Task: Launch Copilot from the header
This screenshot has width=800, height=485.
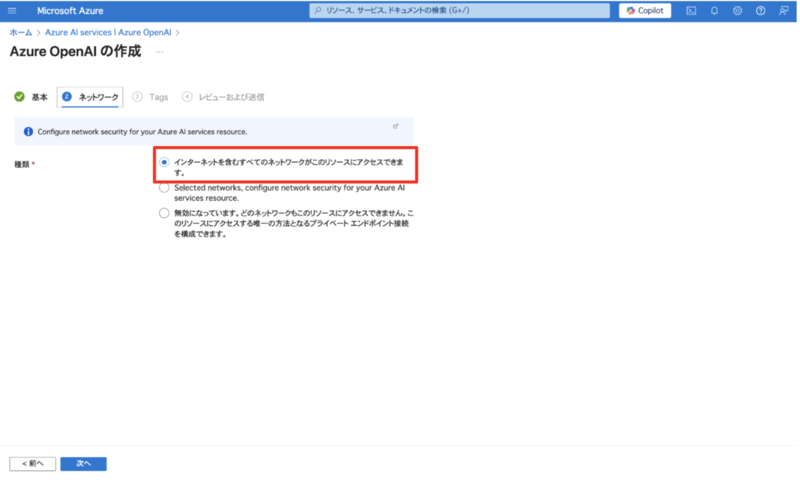Action: 645,11
